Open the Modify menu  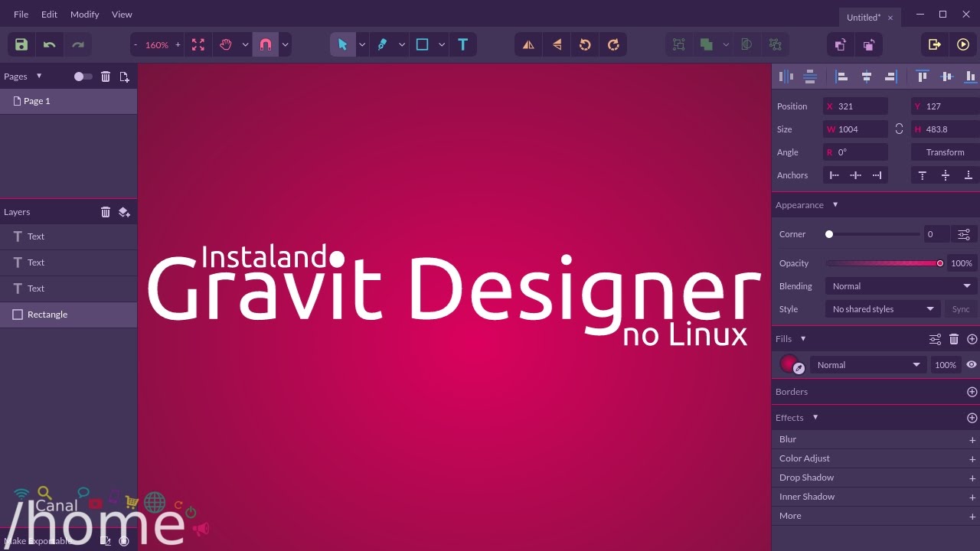point(84,14)
